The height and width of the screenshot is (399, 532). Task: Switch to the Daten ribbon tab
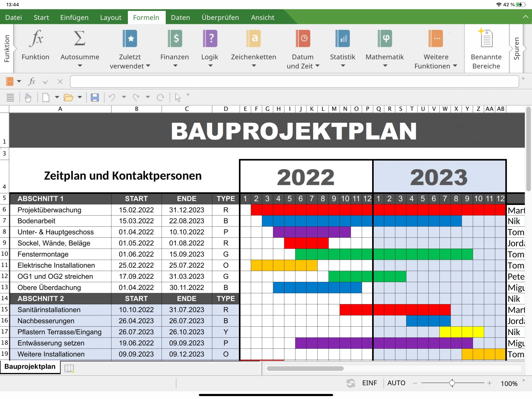pos(180,18)
